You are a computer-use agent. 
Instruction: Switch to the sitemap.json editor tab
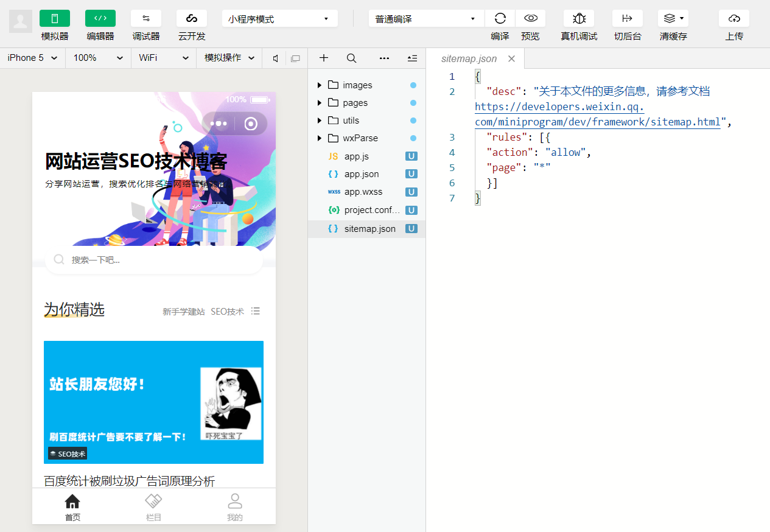[470, 58]
